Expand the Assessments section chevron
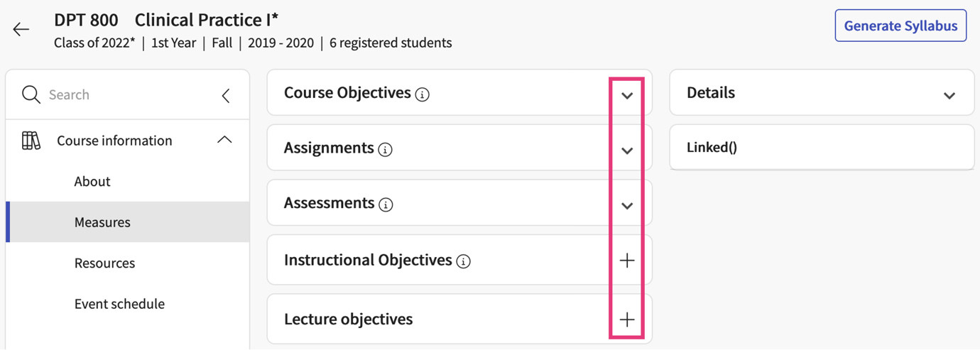Image resolution: width=980 pixels, height=350 pixels. (627, 206)
